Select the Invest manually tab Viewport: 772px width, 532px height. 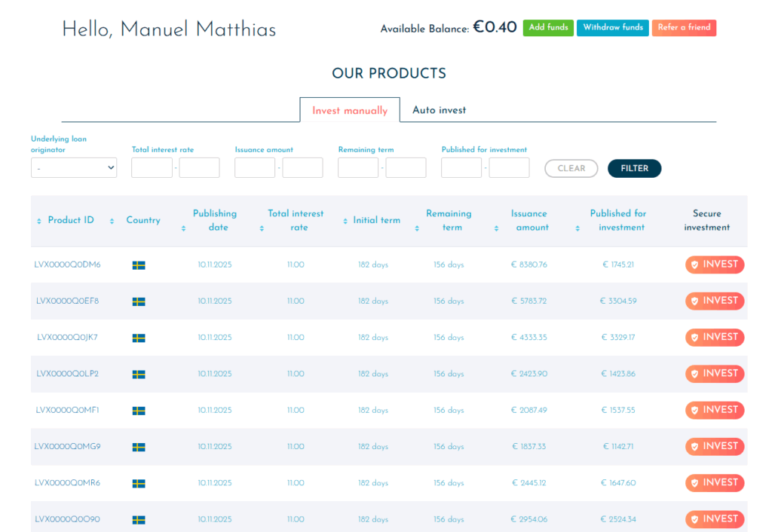click(x=350, y=111)
